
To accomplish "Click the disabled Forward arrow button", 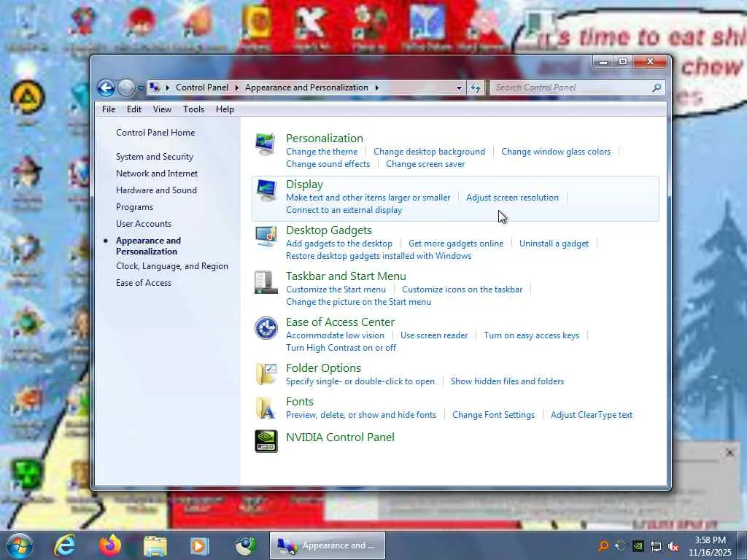I will click(126, 87).
